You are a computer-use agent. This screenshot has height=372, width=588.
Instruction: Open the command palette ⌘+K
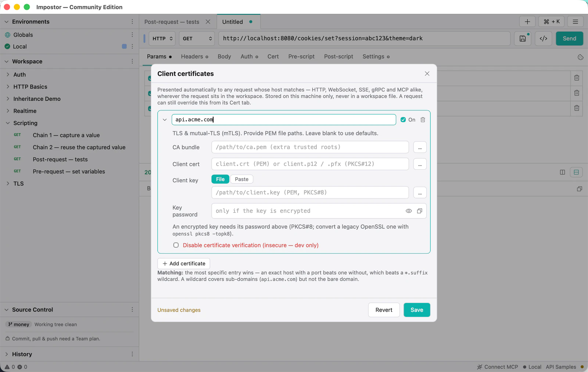[x=552, y=22]
